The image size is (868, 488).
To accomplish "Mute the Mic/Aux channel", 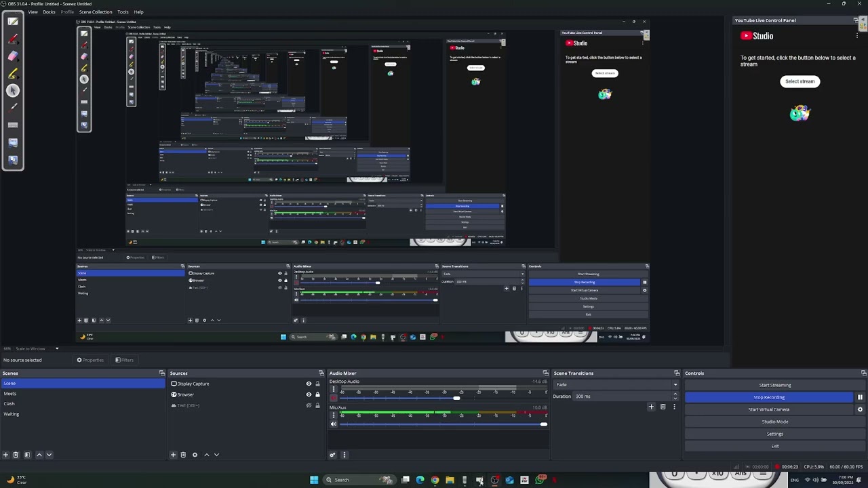I will 333,424.
